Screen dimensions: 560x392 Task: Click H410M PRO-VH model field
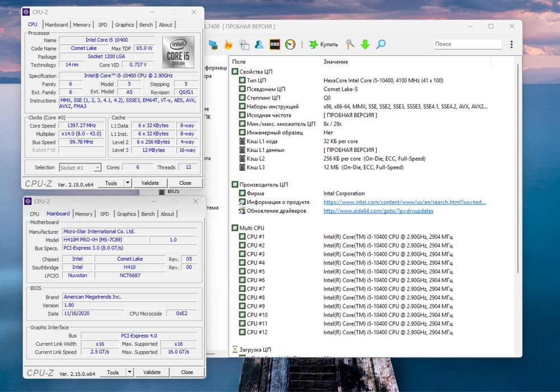(x=105, y=240)
